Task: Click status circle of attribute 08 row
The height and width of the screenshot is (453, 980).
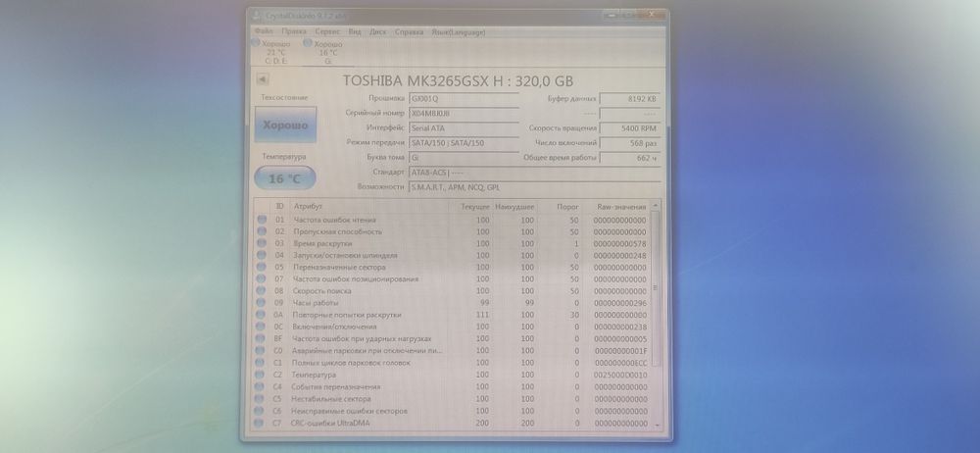Action: 262,291
